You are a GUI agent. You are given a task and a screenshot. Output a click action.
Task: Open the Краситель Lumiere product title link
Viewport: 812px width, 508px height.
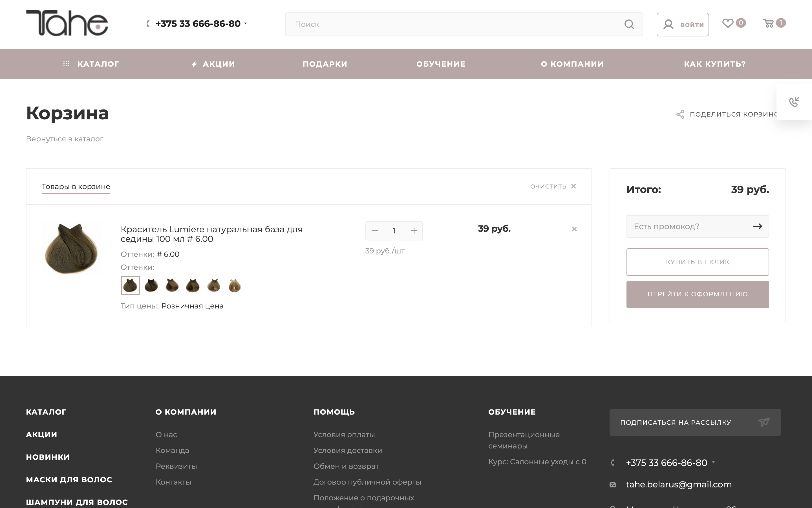[x=212, y=234]
